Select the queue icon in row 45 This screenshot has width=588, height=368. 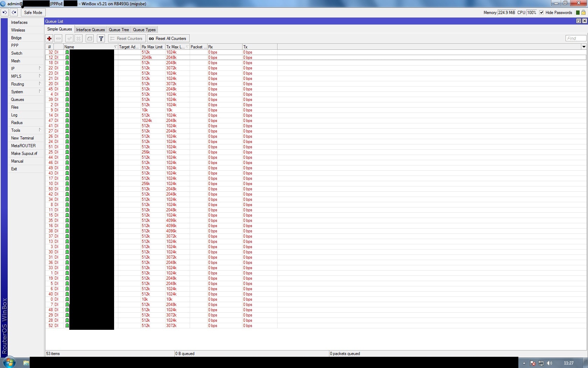coord(67,89)
